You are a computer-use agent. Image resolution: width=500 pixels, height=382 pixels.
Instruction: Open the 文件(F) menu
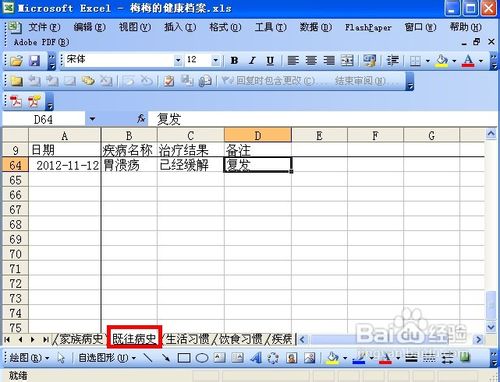(44, 27)
